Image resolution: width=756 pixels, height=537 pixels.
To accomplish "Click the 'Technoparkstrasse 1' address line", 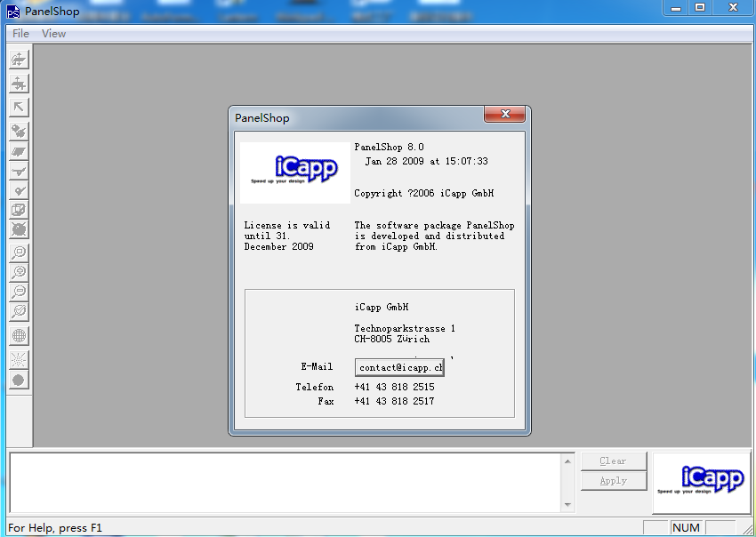I will pyautogui.click(x=405, y=328).
